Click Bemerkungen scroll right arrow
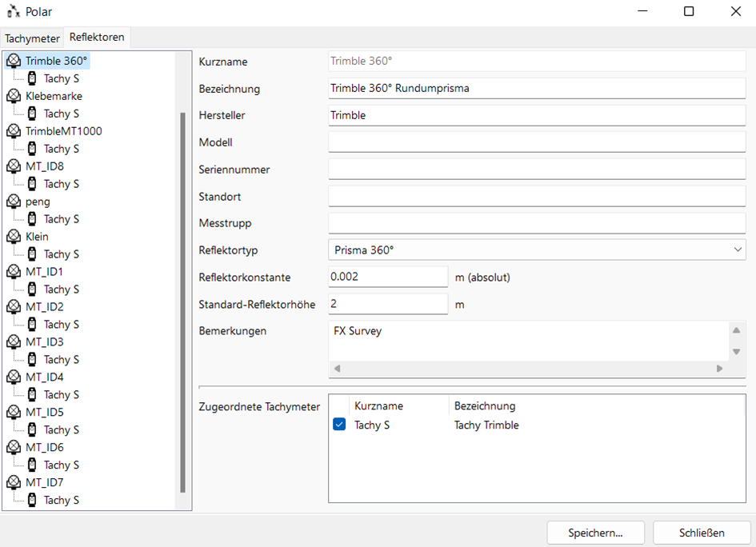Viewport: 756px width, 547px height. pyautogui.click(x=719, y=368)
